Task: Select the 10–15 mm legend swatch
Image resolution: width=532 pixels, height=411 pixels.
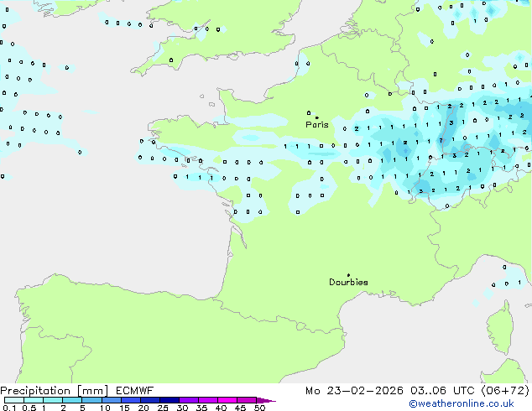Action: coord(111,400)
